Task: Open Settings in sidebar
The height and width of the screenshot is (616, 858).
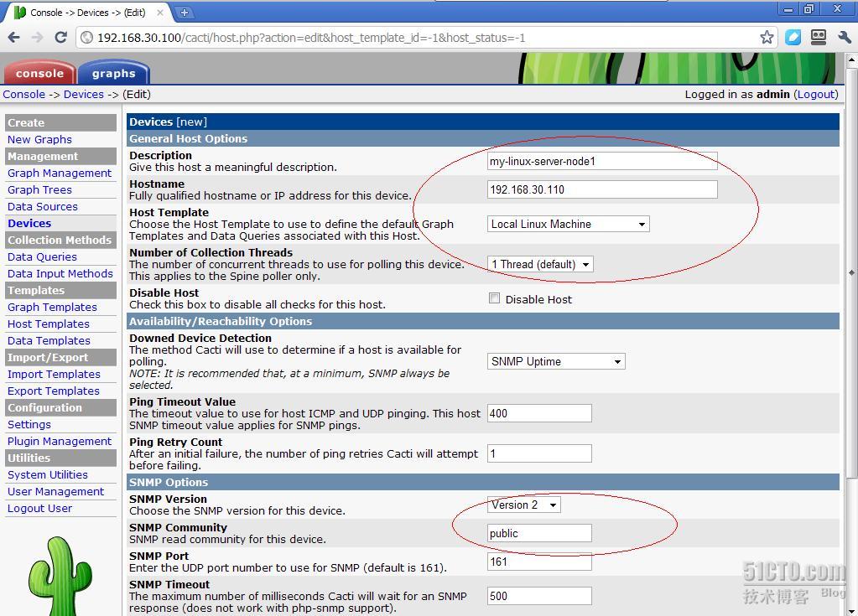Action: coord(29,424)
